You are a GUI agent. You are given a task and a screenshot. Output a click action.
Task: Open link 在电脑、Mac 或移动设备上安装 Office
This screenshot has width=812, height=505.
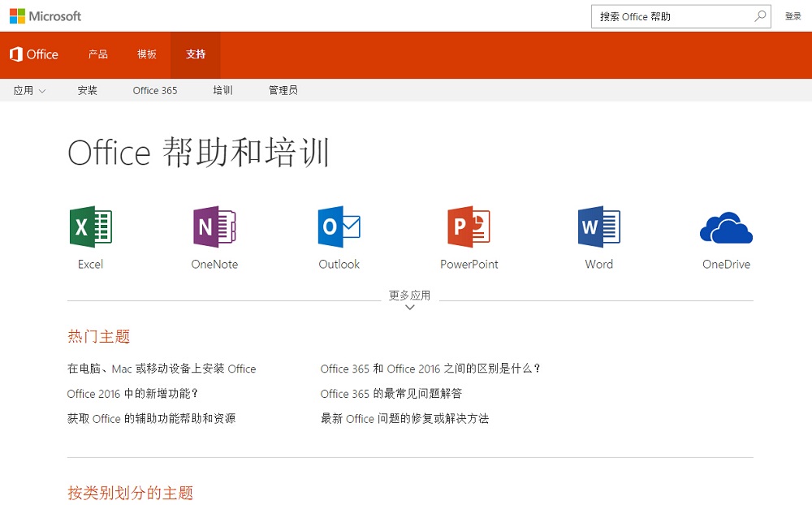point(162,369)
